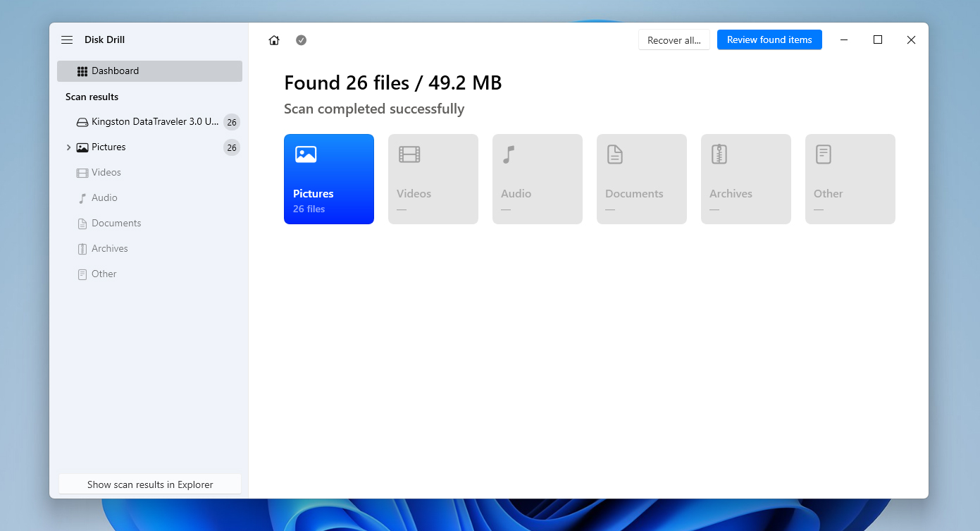The image size is (980, 531).
Task: Click the Audio category tile
Action: 538,179
